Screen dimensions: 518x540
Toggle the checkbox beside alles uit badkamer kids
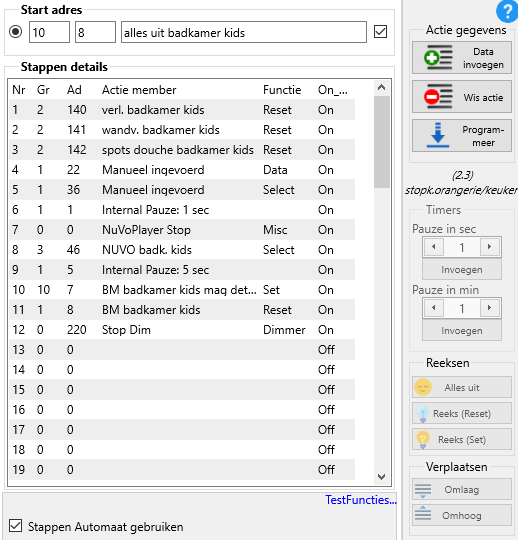tap(381, 32)
